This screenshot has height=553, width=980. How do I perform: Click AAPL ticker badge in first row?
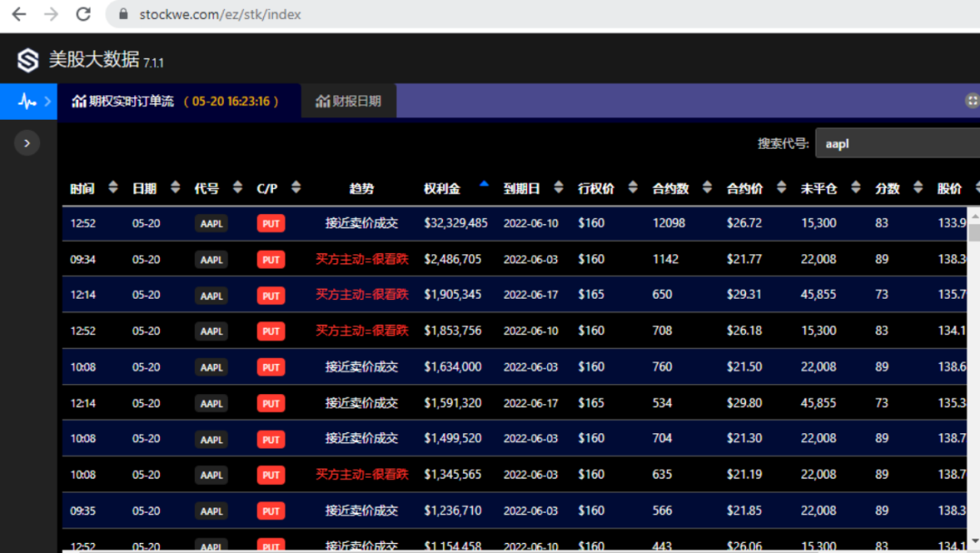tap(211, 223)
